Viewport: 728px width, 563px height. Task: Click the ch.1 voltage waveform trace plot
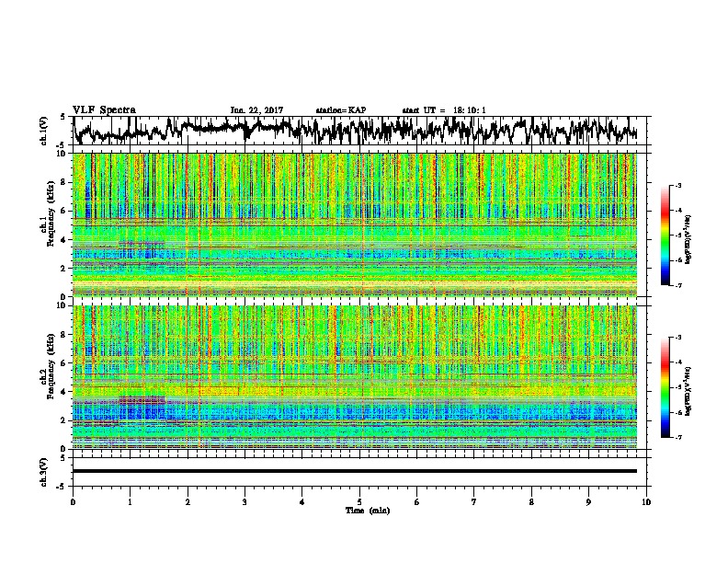click(x=355, y=131)
